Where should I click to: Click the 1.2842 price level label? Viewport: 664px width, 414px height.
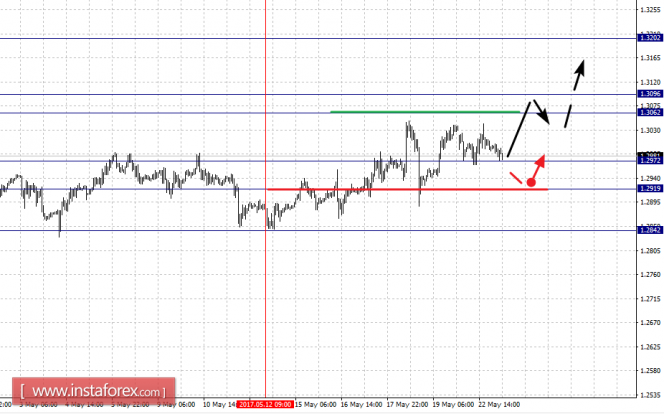(x=650, y=230)
